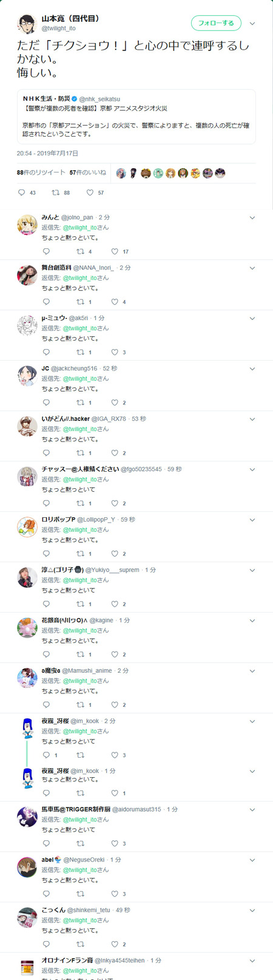Open the dropdown chevron on the main tweet
Screen dimensions: 273x980
click(x=252, y=24)
